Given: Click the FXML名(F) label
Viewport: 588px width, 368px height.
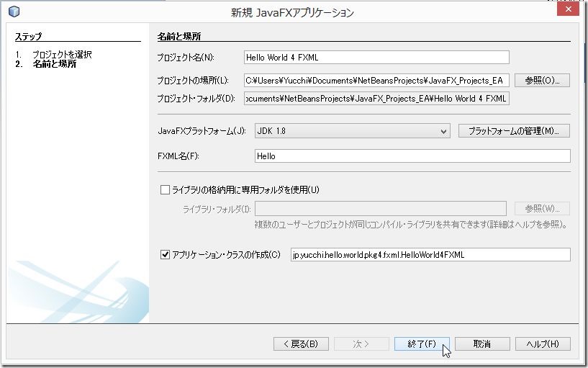Looking at the screenshot, I should pos(178,156).
